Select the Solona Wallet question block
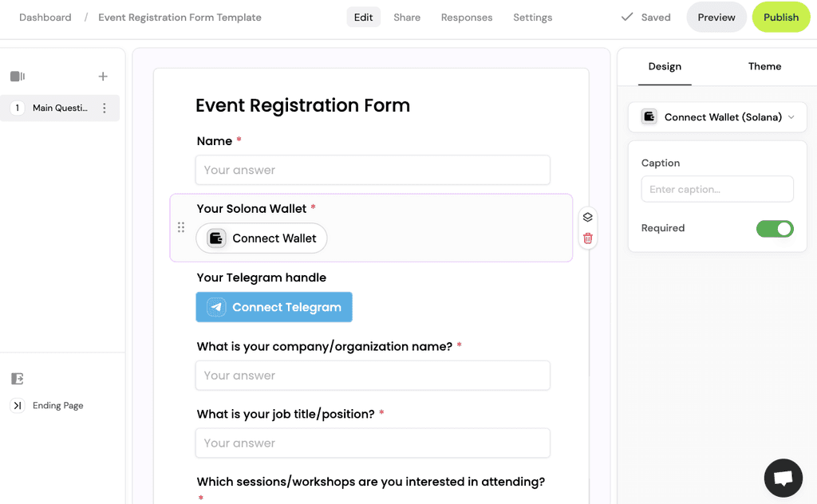Image resolution: width=817 pixels, height=504 pixels. click(371, 227)
